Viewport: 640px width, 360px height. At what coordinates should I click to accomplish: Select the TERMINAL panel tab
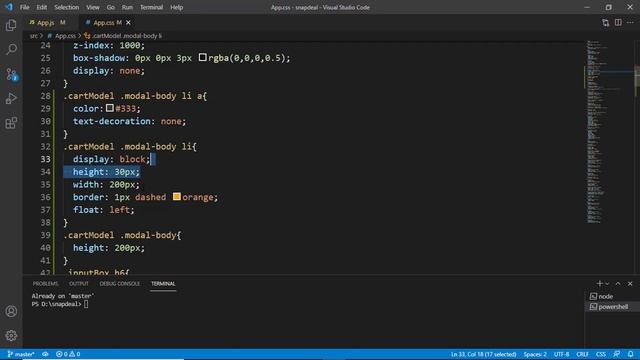tap(163, 283)
